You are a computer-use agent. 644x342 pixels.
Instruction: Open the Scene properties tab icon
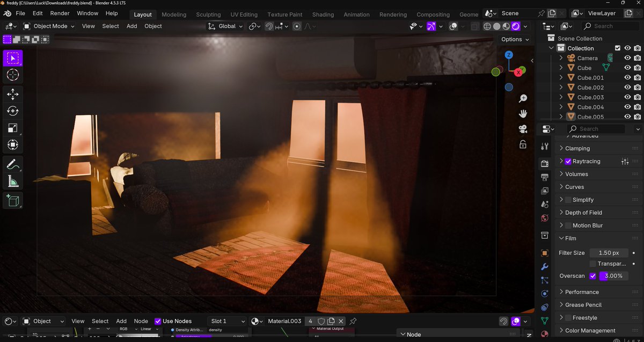tap(545, 205)
